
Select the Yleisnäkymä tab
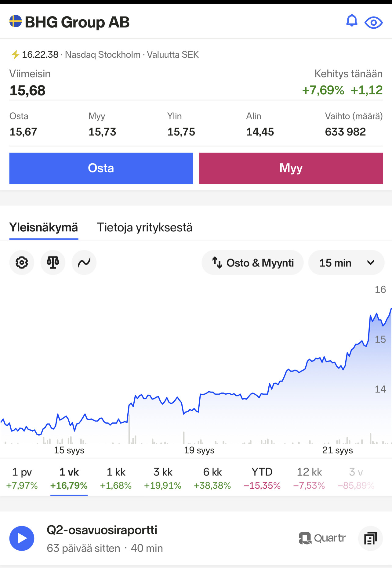coord(44,228)
